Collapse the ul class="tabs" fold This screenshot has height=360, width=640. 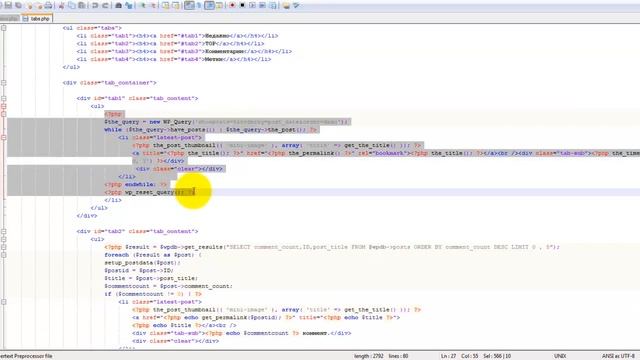click(x=4, y=28)
